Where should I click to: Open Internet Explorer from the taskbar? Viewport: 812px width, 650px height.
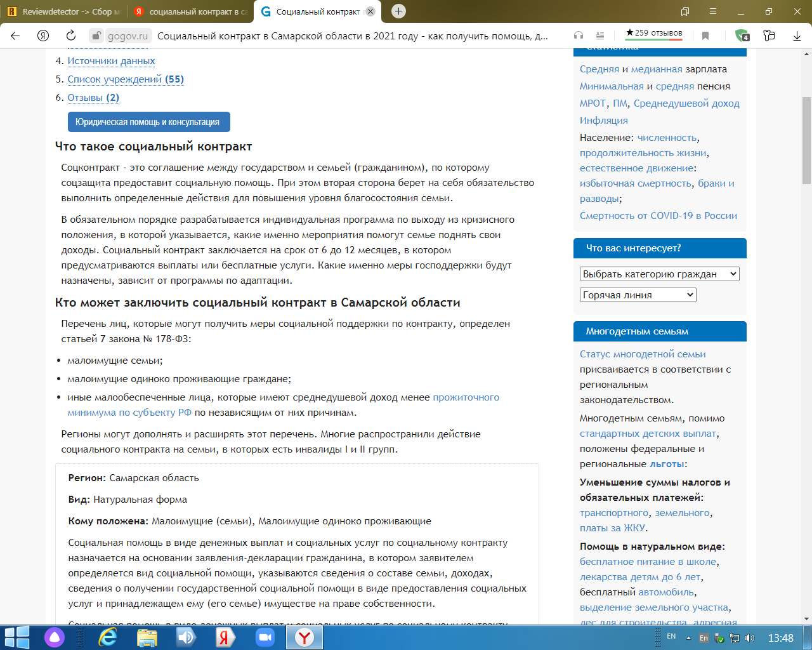point(108,637)
